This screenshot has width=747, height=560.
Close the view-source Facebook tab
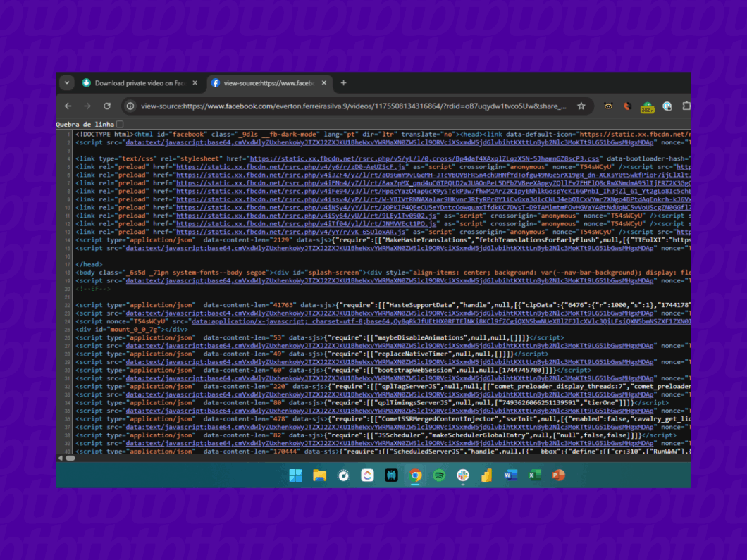(324, 83)
